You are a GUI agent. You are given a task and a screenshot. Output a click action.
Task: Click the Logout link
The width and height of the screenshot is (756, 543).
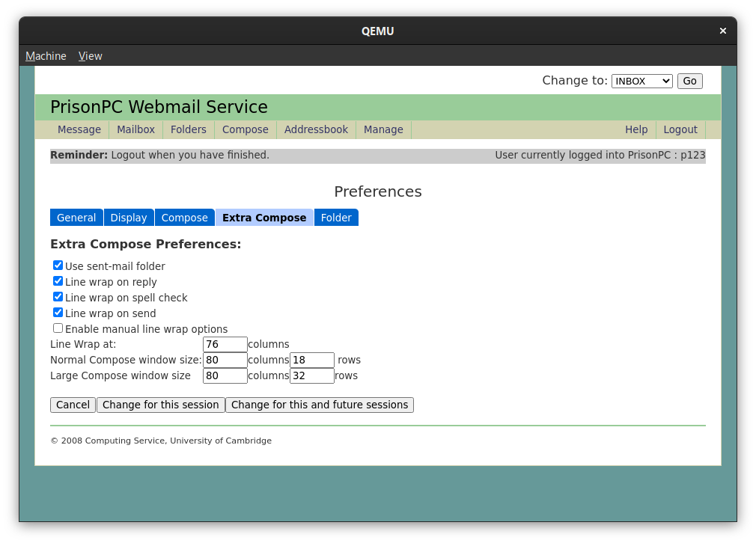[680, 129]
